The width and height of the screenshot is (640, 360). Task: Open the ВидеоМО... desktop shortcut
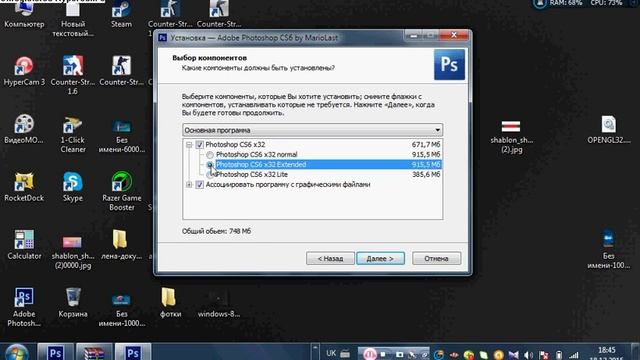tap(24, 129)
